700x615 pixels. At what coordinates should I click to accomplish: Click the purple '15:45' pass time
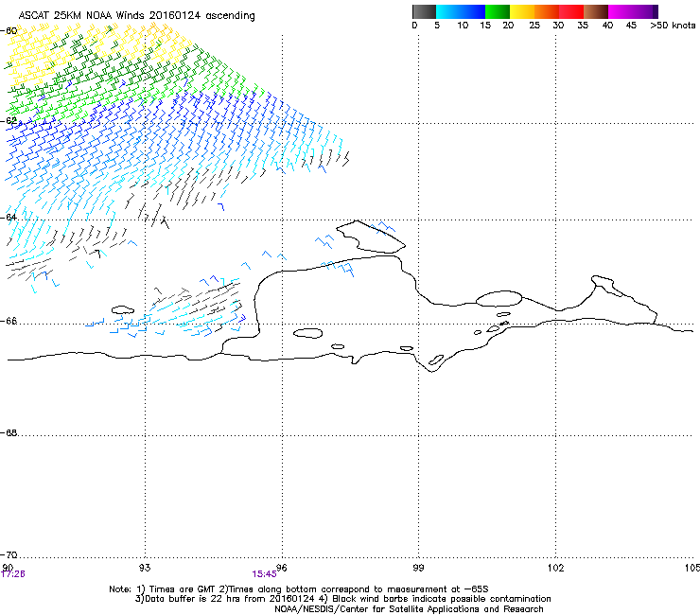point(264,574)
